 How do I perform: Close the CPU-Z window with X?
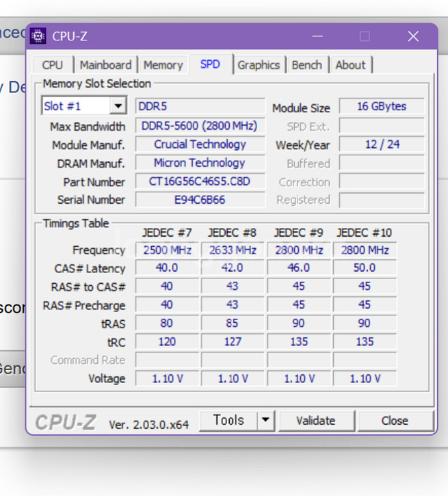[413, 36]
